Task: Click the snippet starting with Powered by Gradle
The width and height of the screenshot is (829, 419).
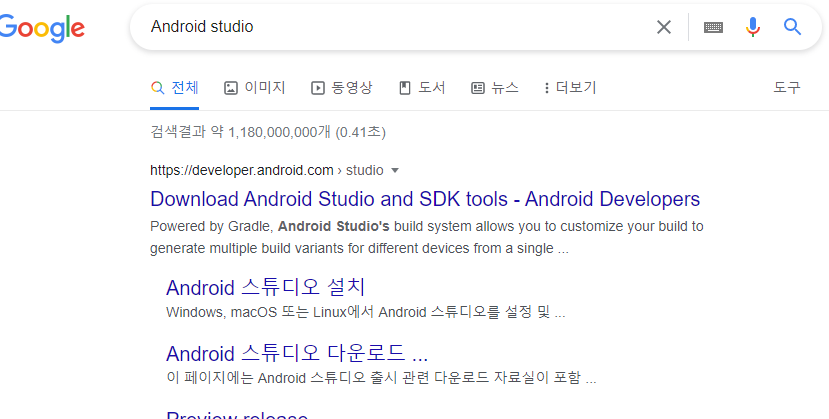Action: [x=427, y=237]
